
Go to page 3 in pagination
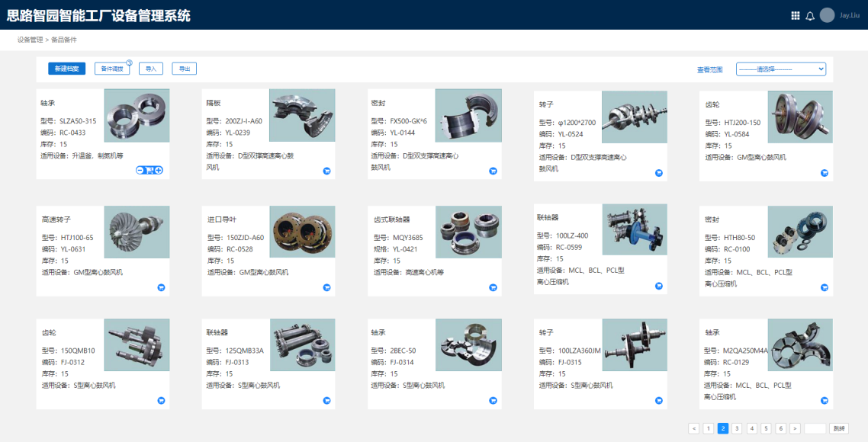pos(737,428)
